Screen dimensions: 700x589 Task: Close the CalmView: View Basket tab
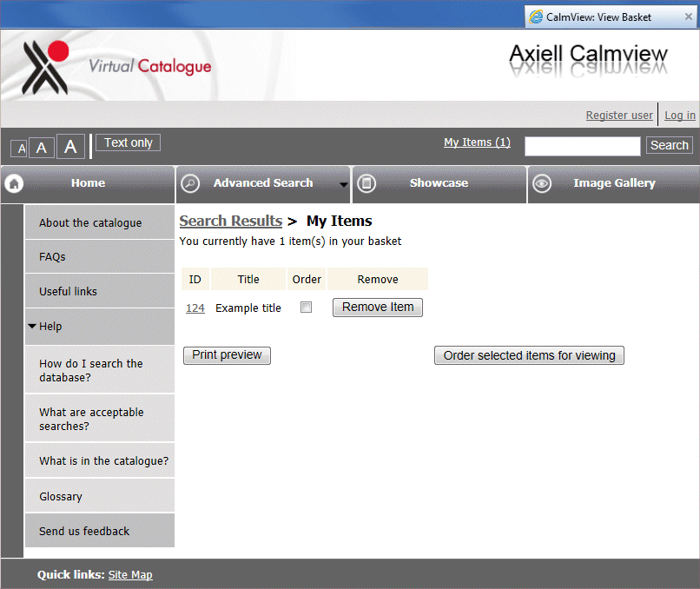(689, 17)
